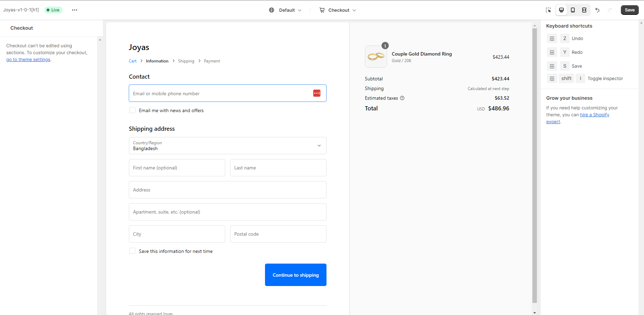Image resolution: width=644 pixels, height=315 pixels.
Task: Check Save this information for next time
Action: pos(132,251)
